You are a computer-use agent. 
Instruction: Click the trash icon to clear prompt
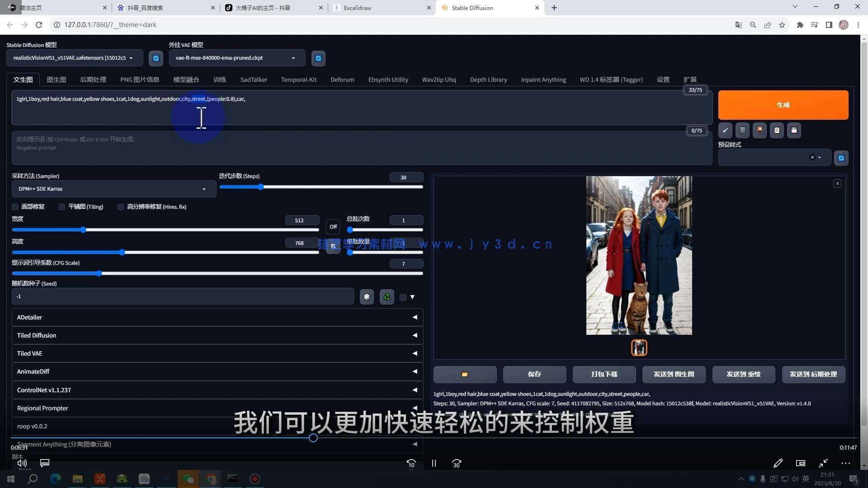tap(742, 130)
